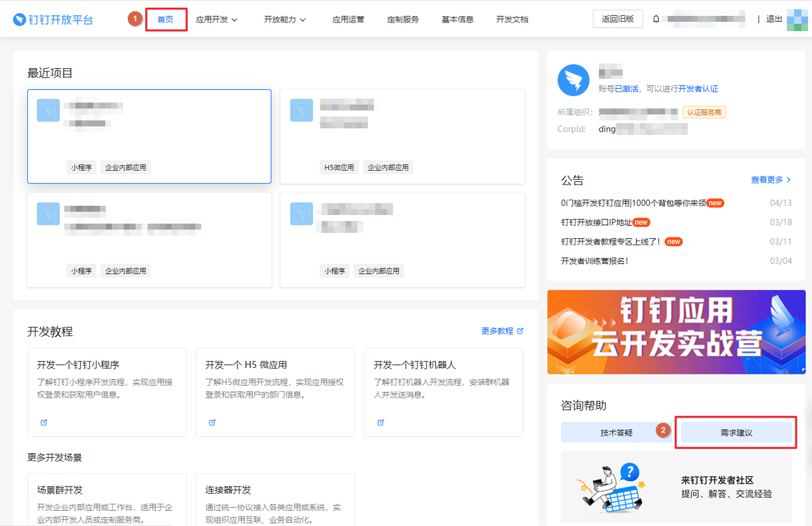
Task: Open the 应用运营 menu item
Action: click(348, 19)
